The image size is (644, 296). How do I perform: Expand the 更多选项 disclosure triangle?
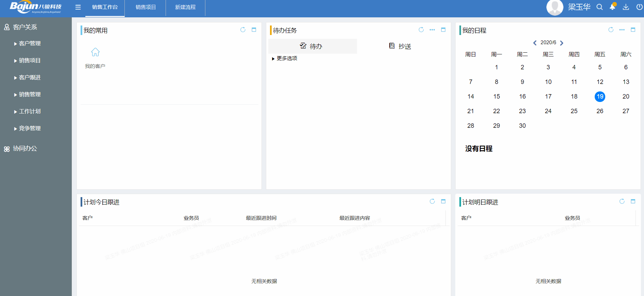tap(273, 59)
